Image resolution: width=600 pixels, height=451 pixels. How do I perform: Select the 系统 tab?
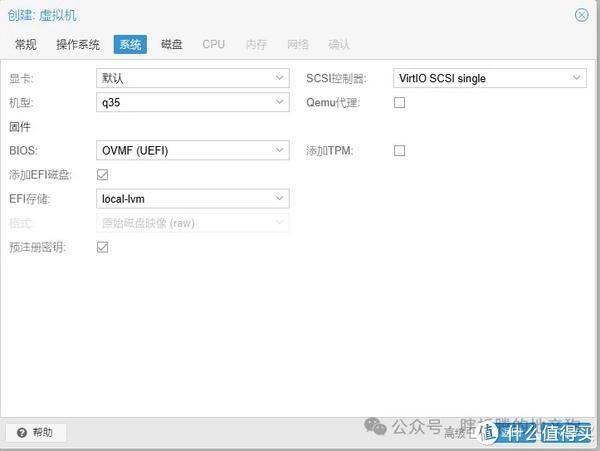(130, 45)
